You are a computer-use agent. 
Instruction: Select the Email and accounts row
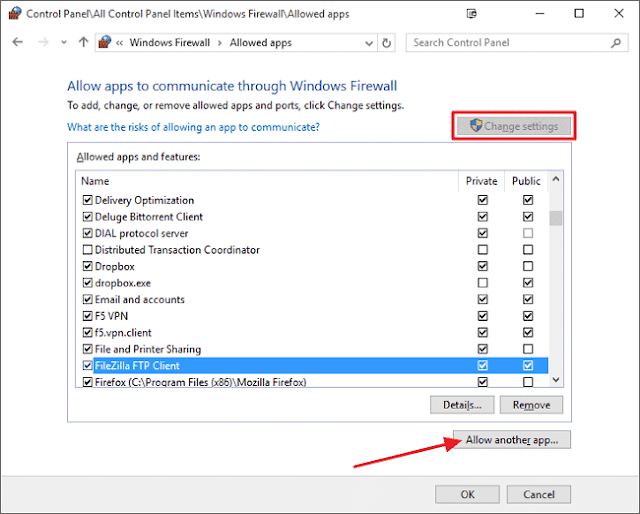pos(312,299)
